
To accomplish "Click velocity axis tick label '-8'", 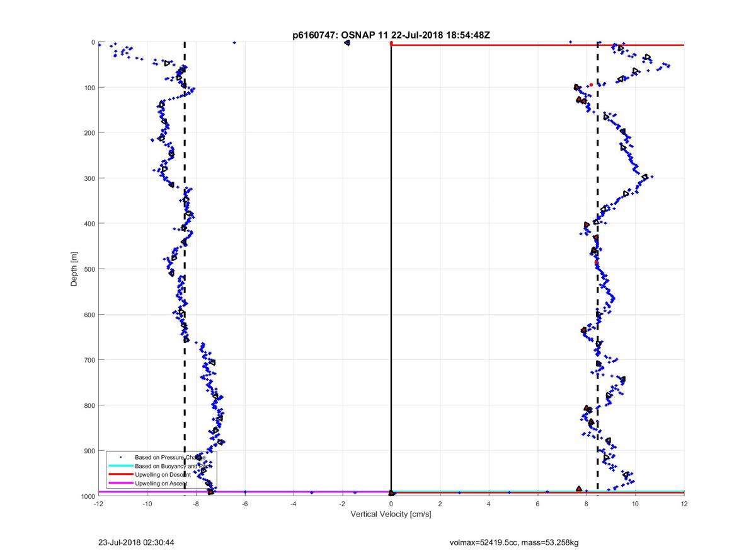I will coord(196,504).
